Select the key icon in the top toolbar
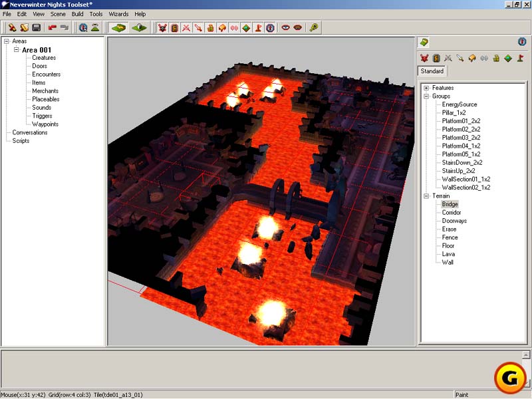This screenshot has height=399, width=532. pos(314,28)
